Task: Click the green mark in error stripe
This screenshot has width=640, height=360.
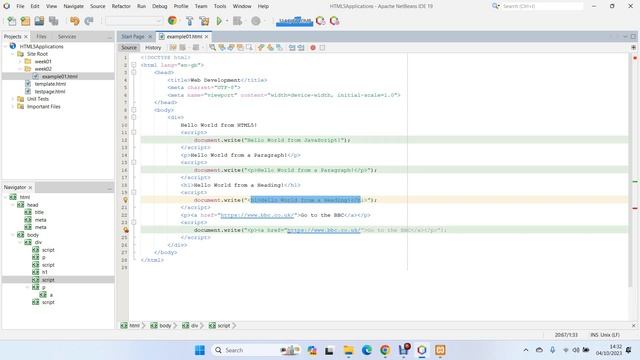Action: pos(635,182)
